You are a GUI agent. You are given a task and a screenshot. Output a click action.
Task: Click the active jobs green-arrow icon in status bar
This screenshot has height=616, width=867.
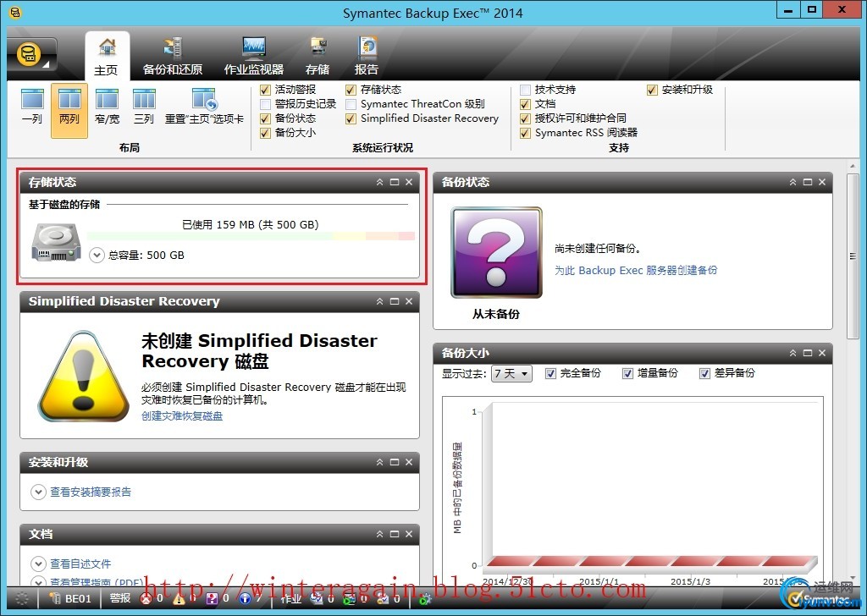(350, 598)
